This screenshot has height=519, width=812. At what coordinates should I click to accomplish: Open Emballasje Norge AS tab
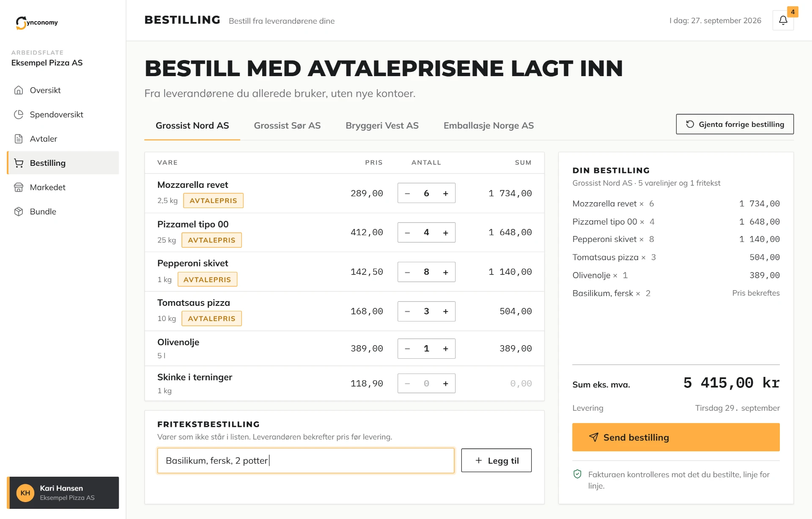coord(488,126)
